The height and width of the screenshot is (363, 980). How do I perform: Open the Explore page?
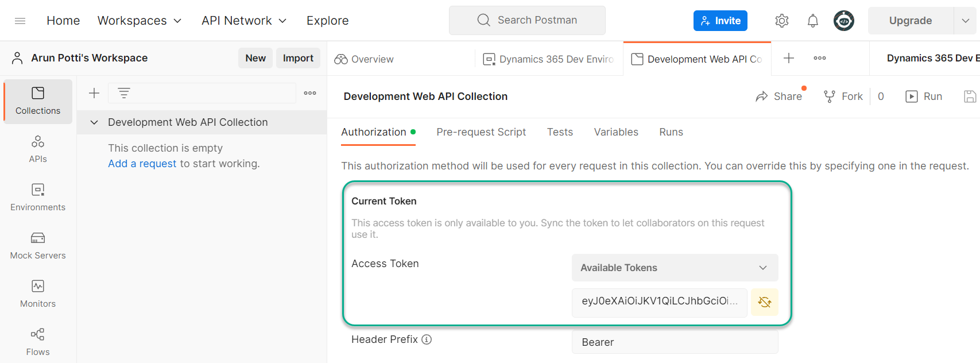coord(327,21)
